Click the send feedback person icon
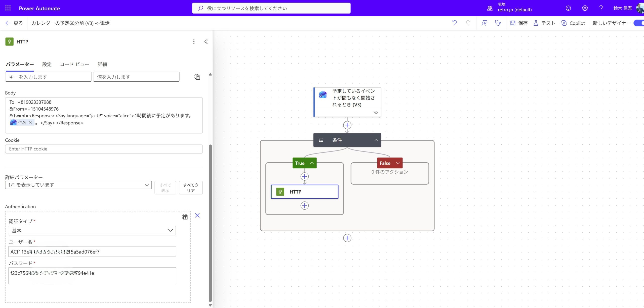Viewport: 644px width, 308px height. point(484,23)
